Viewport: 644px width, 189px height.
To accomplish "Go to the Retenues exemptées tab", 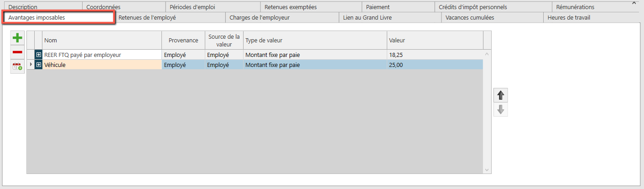I will 311,7.
